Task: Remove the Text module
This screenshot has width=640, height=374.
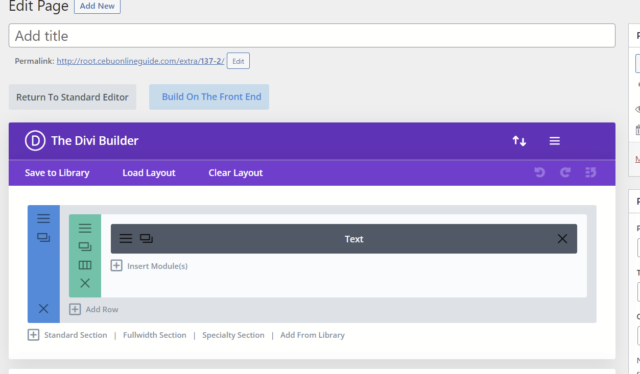Action: coord(562,239)
